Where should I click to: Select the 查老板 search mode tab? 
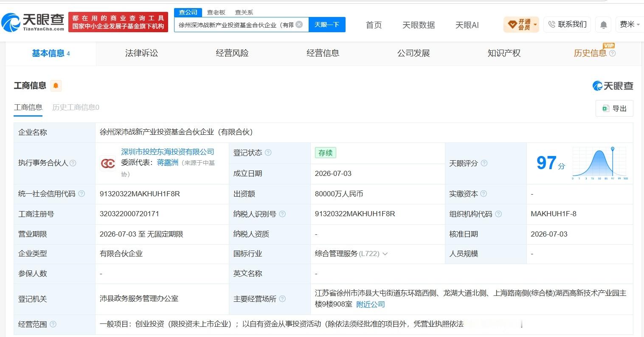[216, 12]
